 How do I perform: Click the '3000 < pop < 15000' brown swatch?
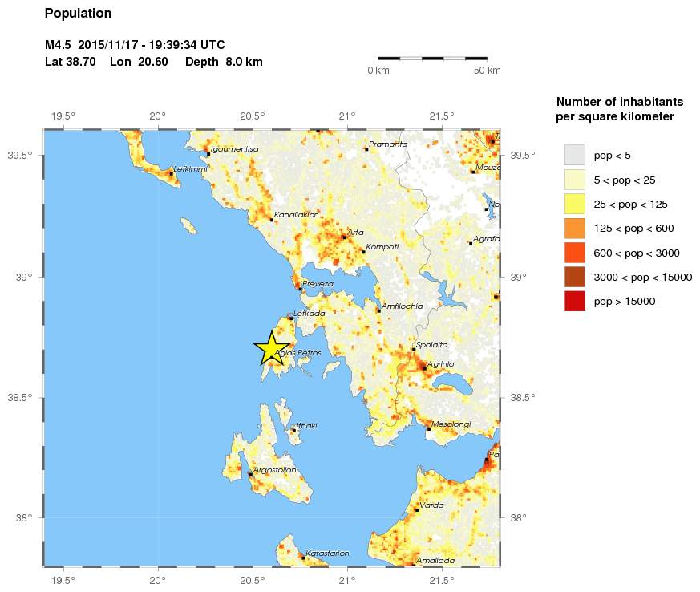[574, 277]
